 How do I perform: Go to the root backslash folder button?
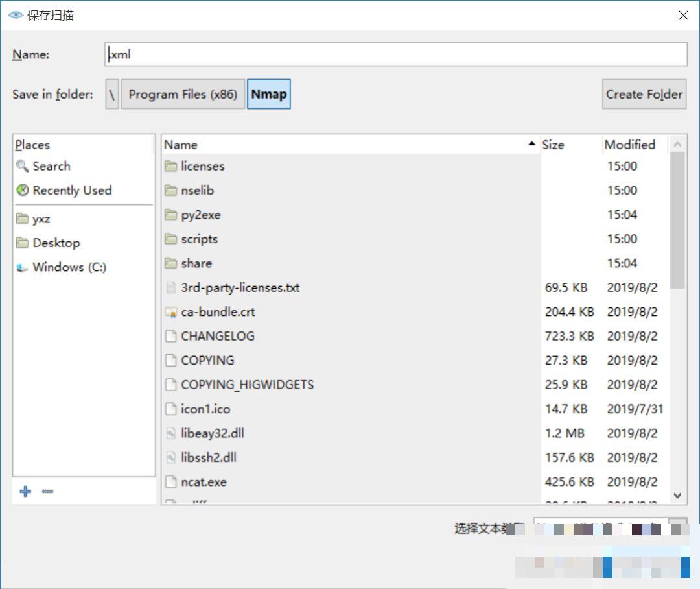pos(112,94)
